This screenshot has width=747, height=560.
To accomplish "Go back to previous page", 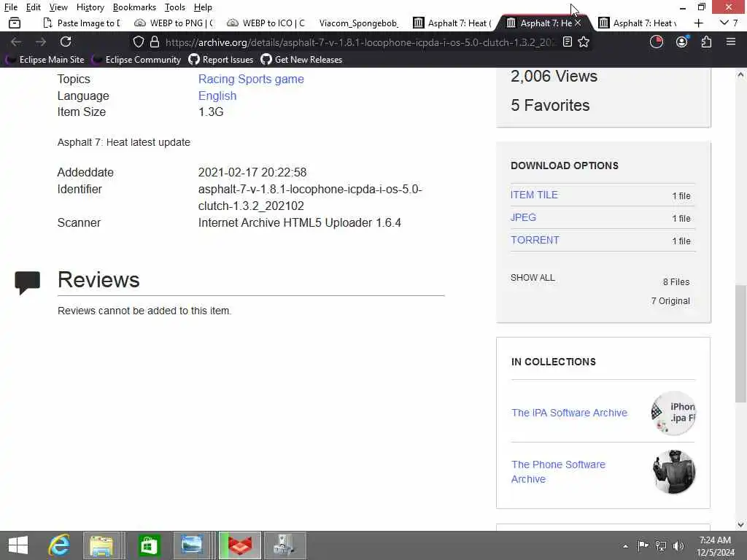I will [x=16, y=42].
